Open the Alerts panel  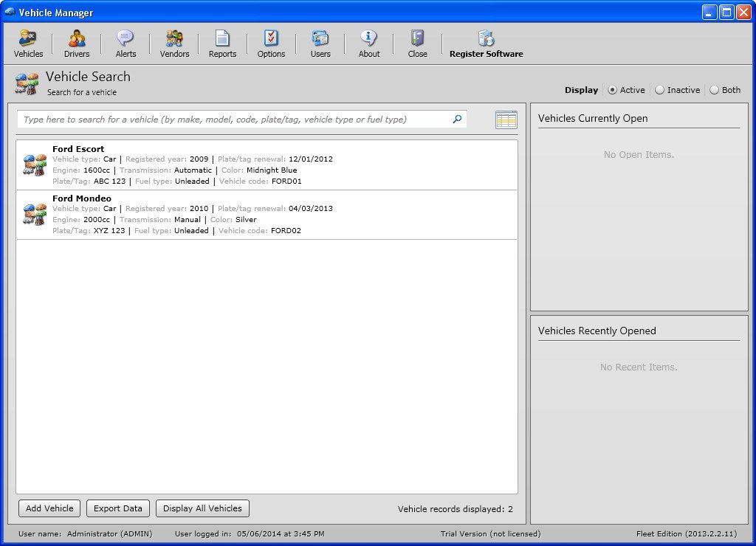point(126,43)
